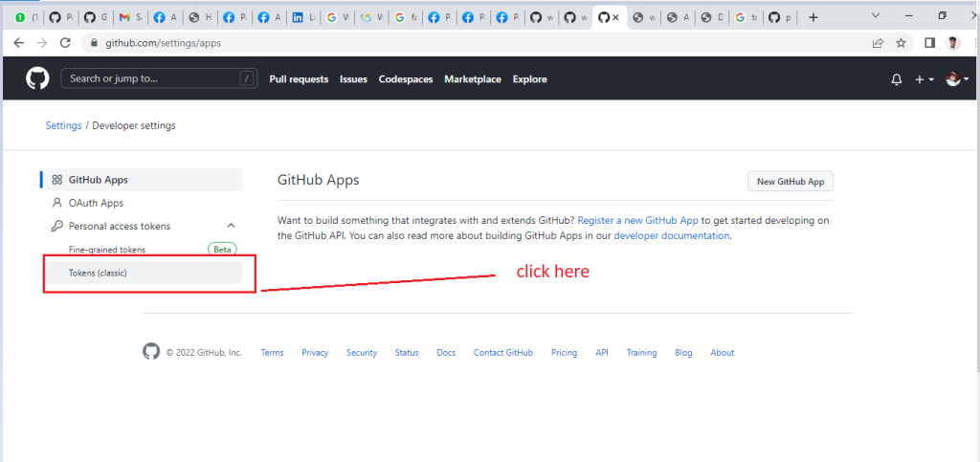Click the browser reload icon

point(65,43)
